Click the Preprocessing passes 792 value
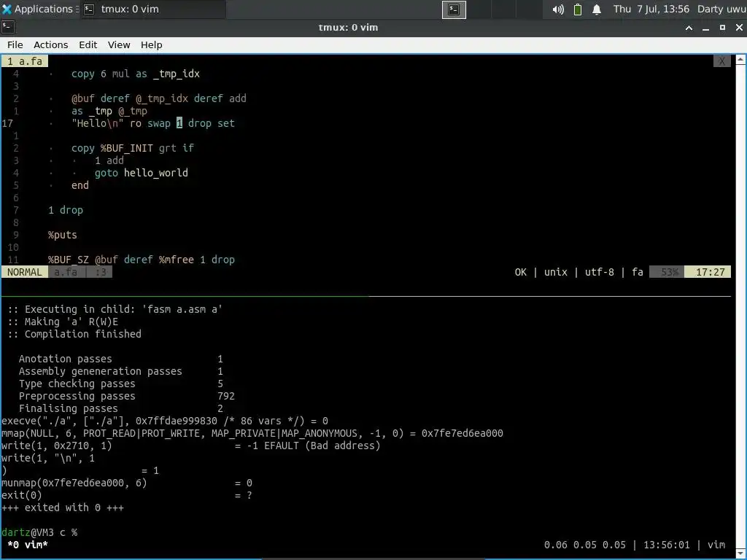 coord(226,396)
